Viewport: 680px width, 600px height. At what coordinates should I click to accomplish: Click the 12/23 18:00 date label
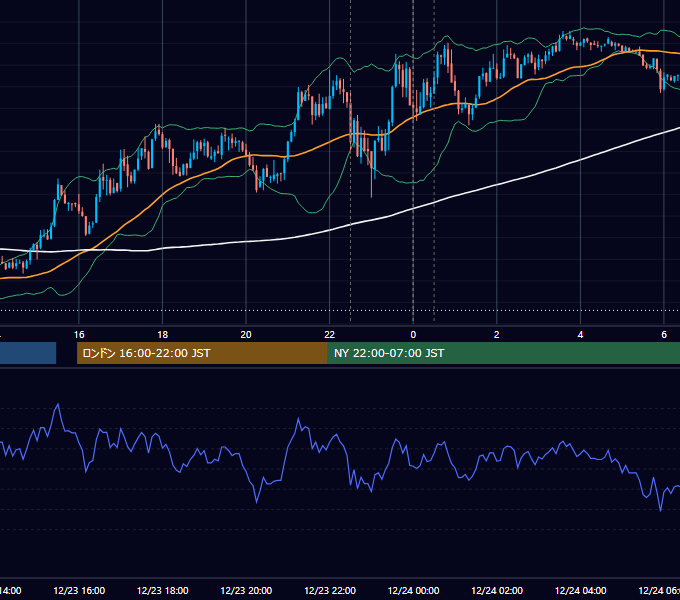pyautogui.click(x=163, y=590)
